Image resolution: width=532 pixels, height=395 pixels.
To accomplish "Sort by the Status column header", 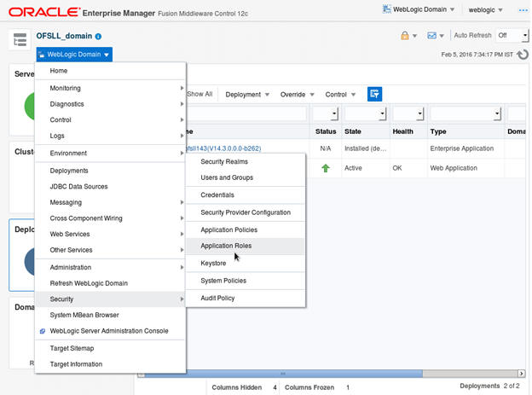I will (x=326, y=131).
